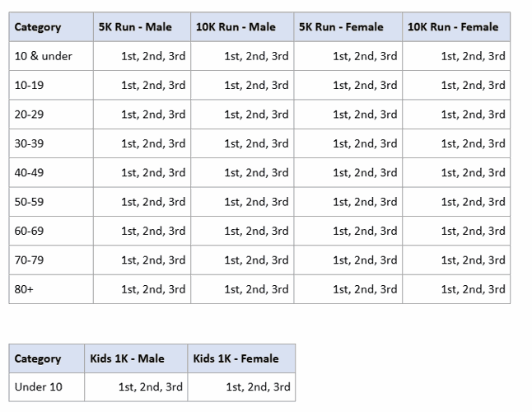Click the Category header in the kids table
This screenshot has height=412, width=532.
[38, 358]
